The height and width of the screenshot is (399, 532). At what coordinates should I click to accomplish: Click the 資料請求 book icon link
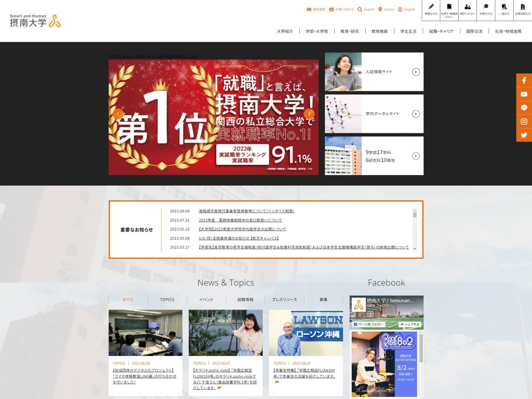tap(316, 10)
